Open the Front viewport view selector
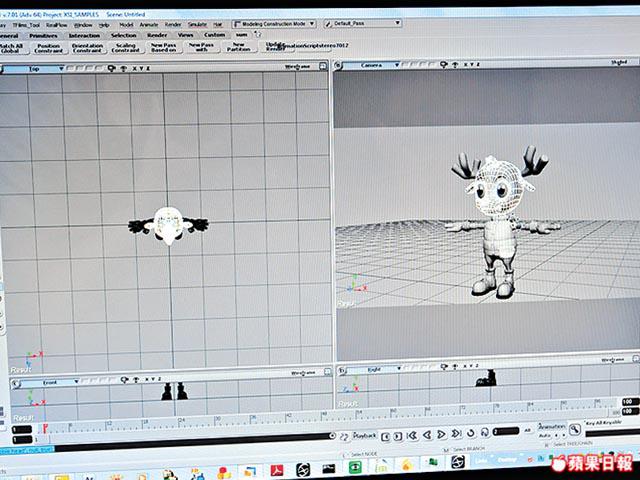Image resolution: width=640 pixels, height=480 pixels. click(49, 382)
